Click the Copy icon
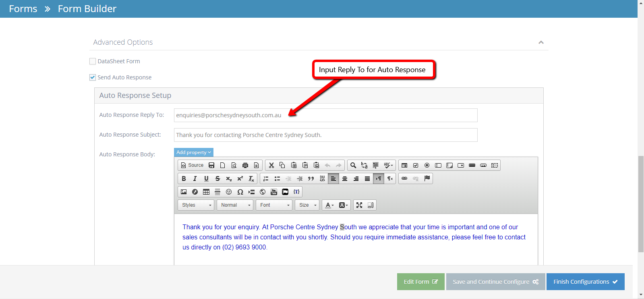This screenshot has width=644, height=299. click(282, 165)
